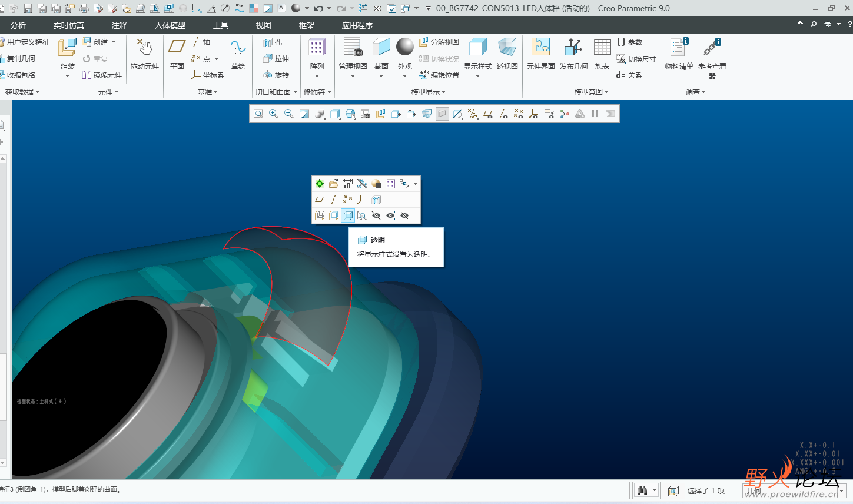Click the Open folder icon in mini toolbar
This screenshot has height=504, width=853.
pyautogui.click(x=334, y=184)
